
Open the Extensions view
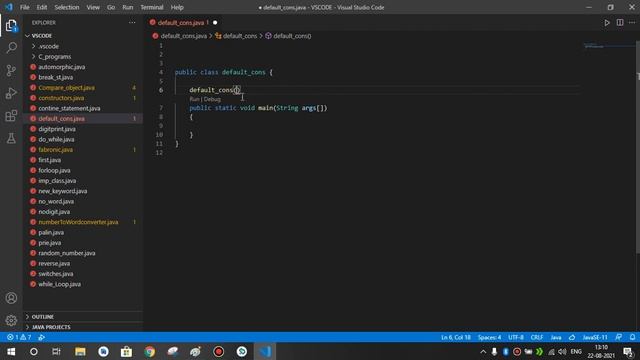[11, 116]
